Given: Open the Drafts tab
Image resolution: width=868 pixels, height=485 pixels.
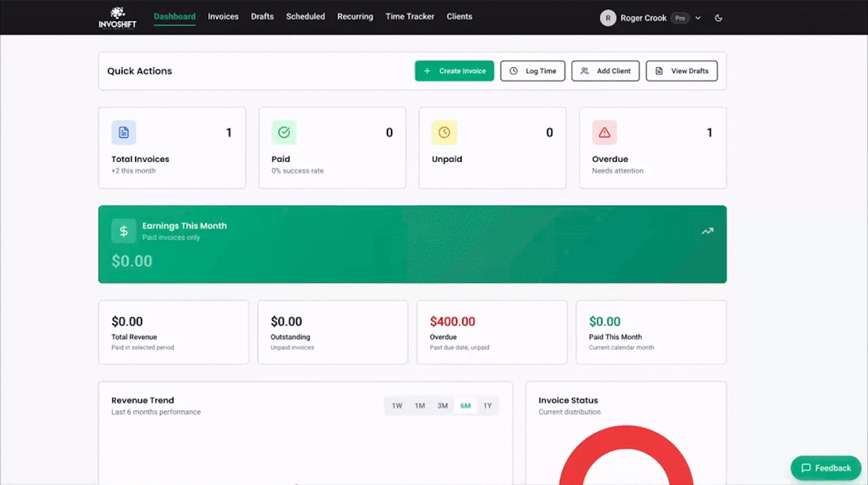Looking at the screenshot, I should (262, 17).
